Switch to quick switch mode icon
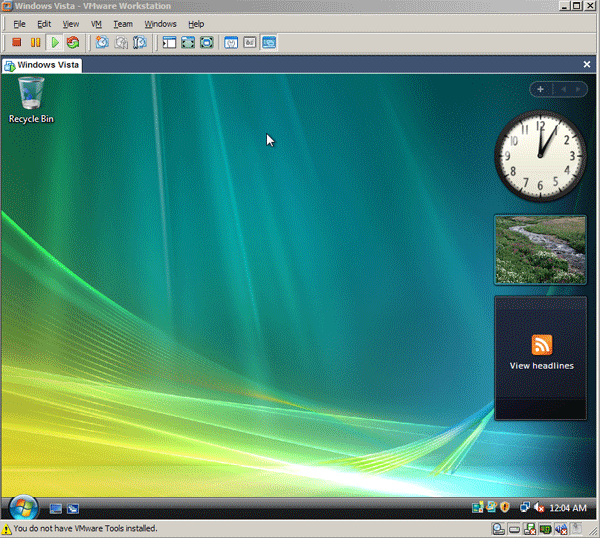This screenshot has width=600, height=538. (207, 42)
